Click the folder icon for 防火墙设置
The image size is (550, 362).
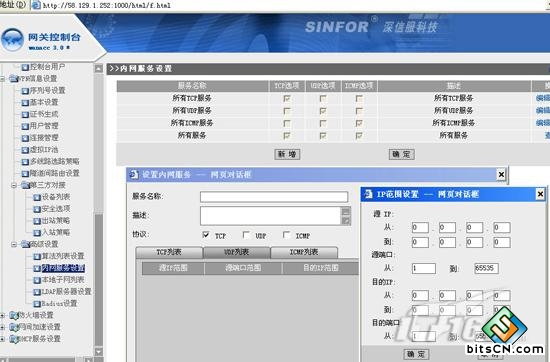14,316
